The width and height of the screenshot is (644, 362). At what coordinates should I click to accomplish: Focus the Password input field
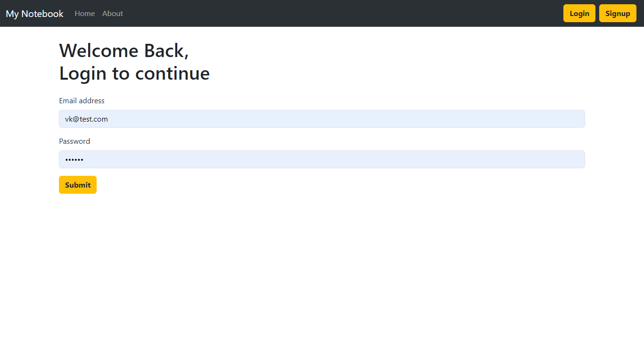(322, 159)
